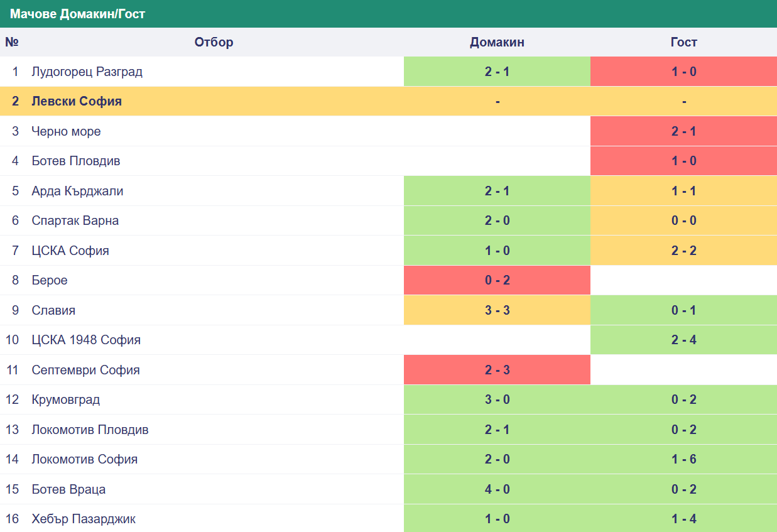
Task: Click Лудогорец Разград home result 2 - 1
Action: point(497,72)
